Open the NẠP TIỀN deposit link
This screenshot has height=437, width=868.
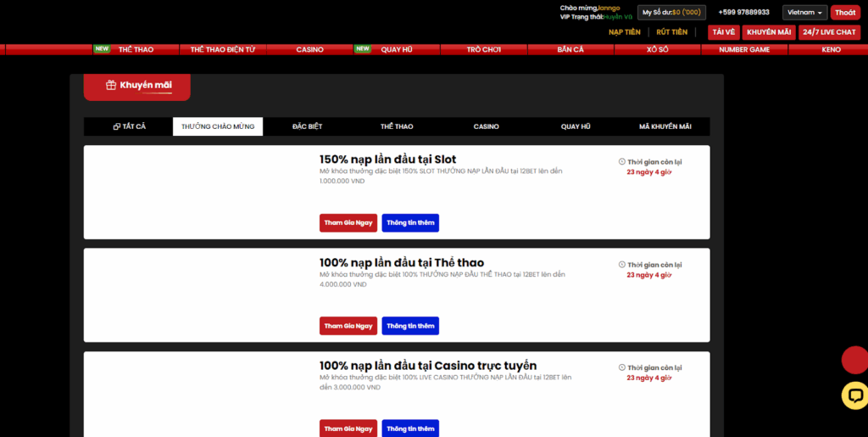tap(625, 32)
